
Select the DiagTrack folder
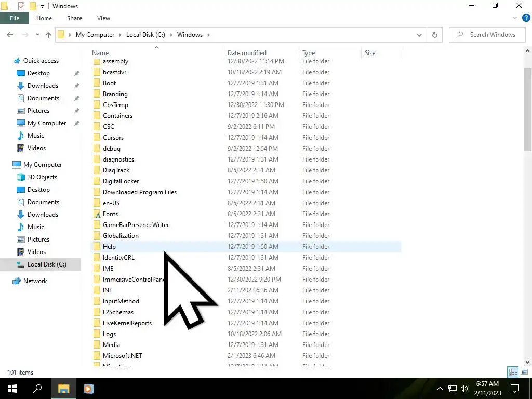(x=116, y=170)
